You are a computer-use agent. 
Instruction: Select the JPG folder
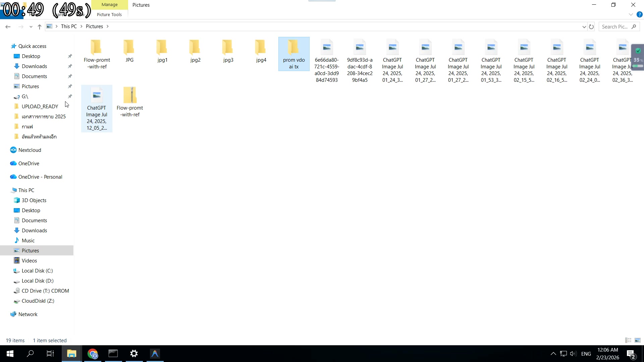click(129, 50)
